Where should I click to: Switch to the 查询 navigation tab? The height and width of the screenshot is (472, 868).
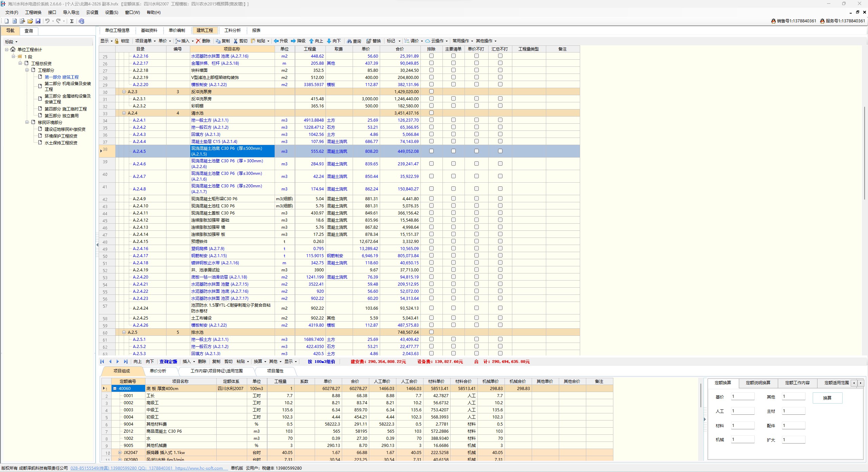(29, 31)
